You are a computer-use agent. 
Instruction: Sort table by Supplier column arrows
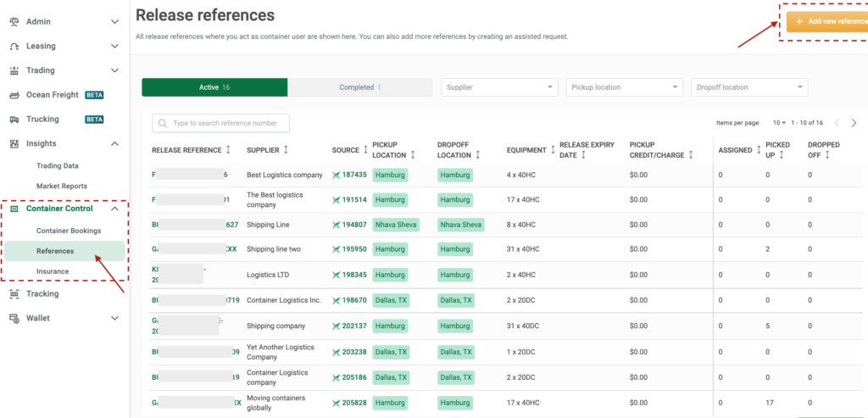click(x=286, y=150)
